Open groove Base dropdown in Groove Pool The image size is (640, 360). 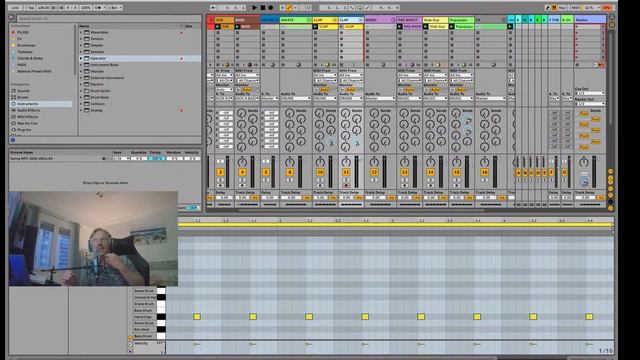point(121,158)
